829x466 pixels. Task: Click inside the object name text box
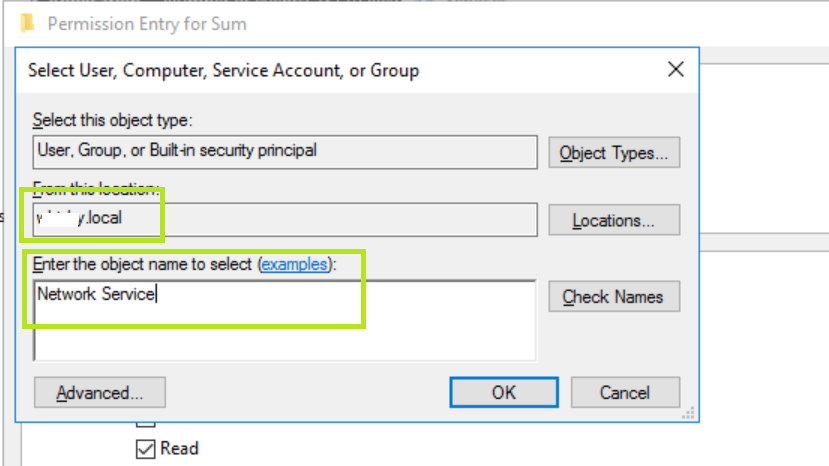point(285,320)
